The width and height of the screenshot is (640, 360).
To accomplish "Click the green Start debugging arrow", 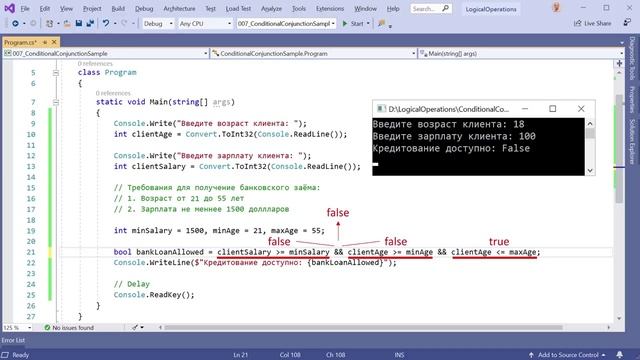I will (345, 24).
